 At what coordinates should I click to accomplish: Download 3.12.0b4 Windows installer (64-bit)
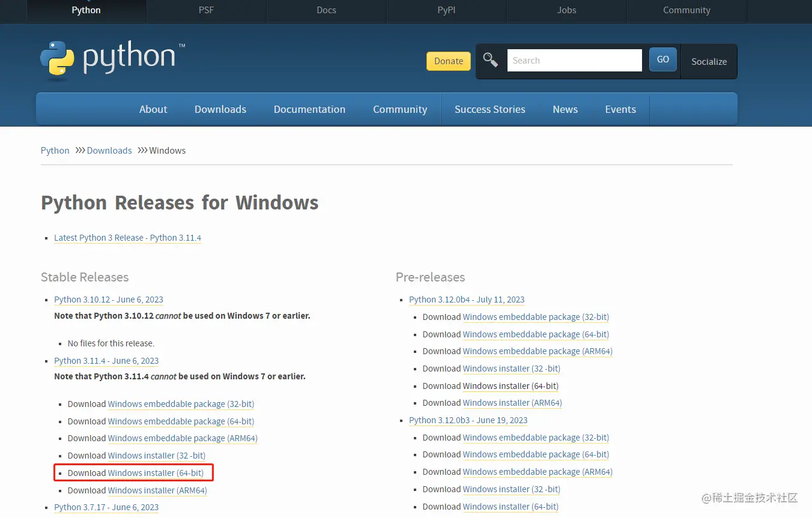pos(511,386)
